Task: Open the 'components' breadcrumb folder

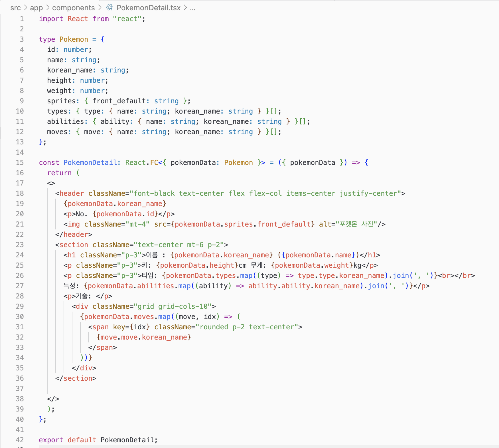Action: (x=73, y=8)
